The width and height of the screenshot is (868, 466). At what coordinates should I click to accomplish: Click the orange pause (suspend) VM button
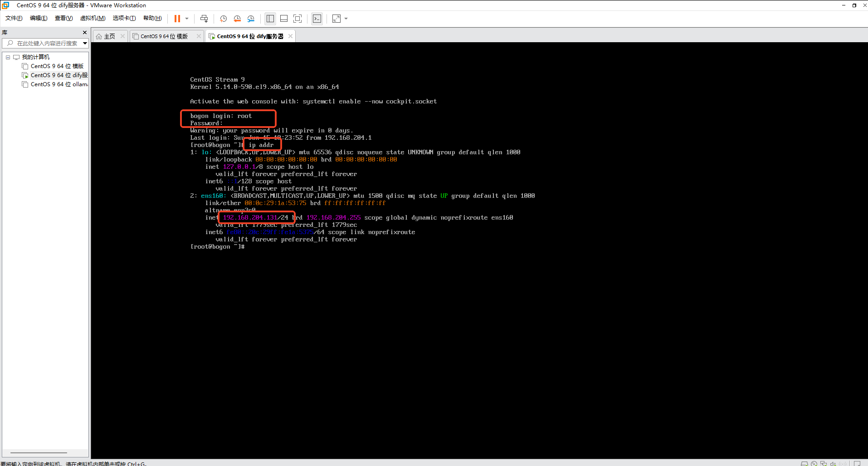tap(177, 19)
